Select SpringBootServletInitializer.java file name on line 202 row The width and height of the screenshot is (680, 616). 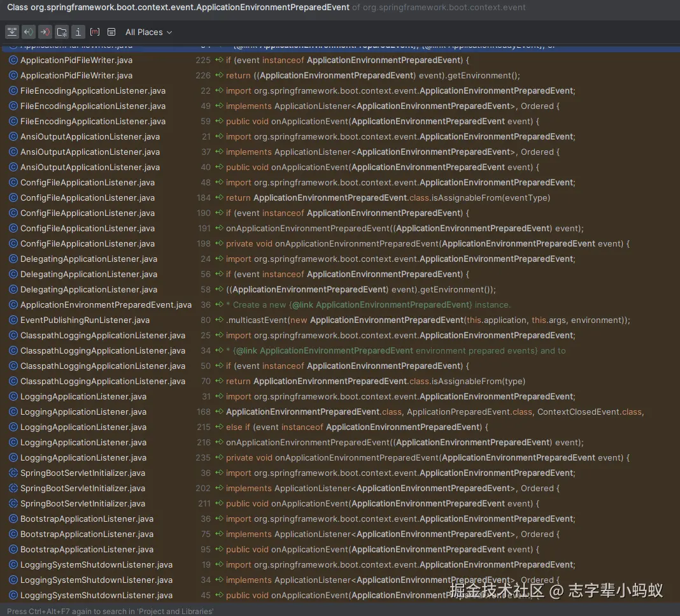click(x=83, y=489)
